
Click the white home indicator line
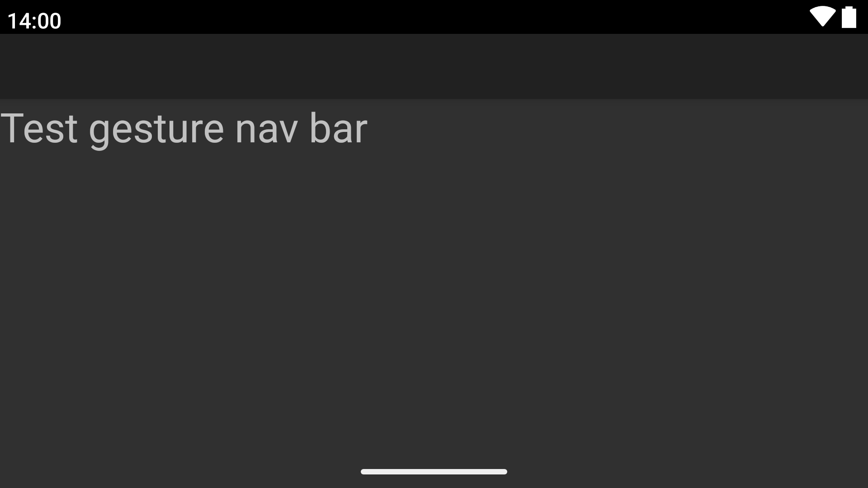(x=434, y=472)
